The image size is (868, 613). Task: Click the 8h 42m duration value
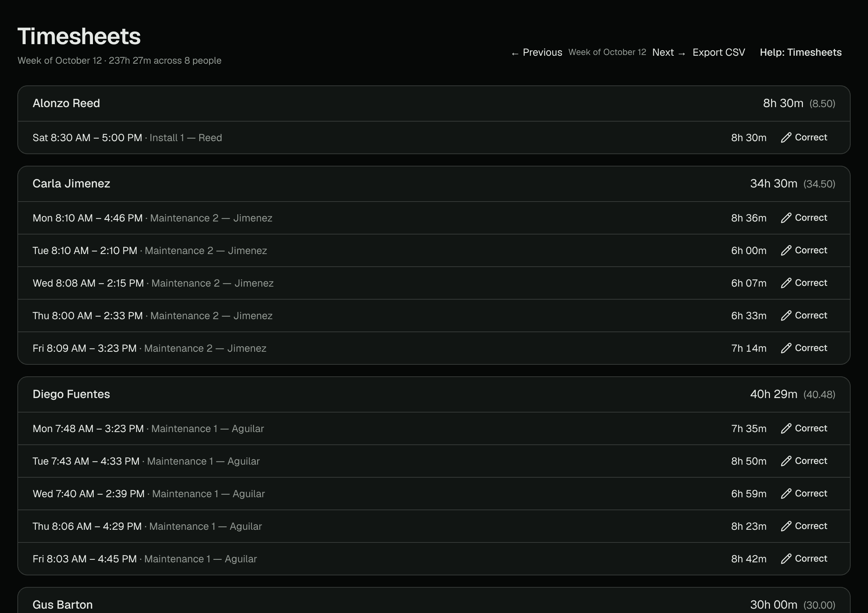(x=749, y=559)
